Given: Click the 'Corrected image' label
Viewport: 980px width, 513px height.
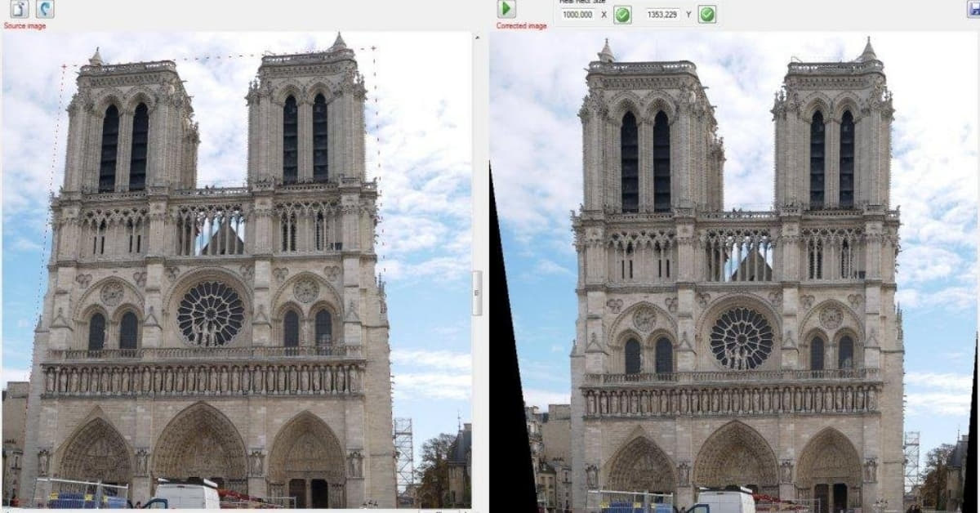Looking at the screenshot, I should (522, 26).
